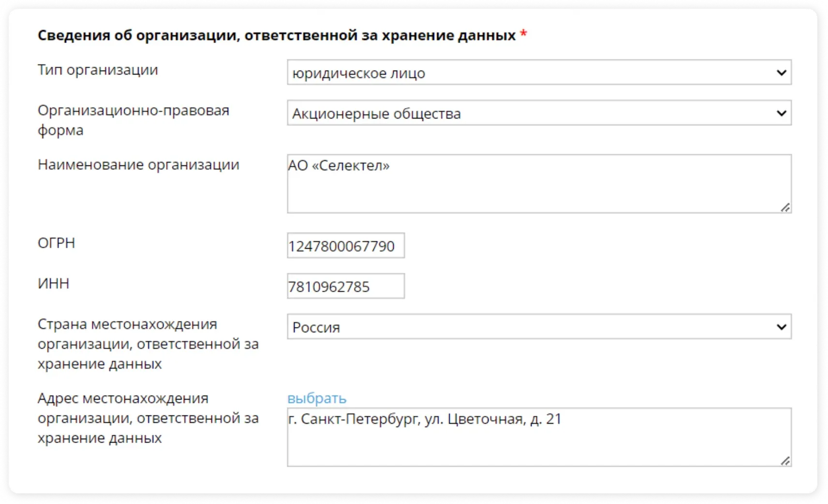
Task: Open the chevron on the Тип организации dropdown
Action: 781,73
